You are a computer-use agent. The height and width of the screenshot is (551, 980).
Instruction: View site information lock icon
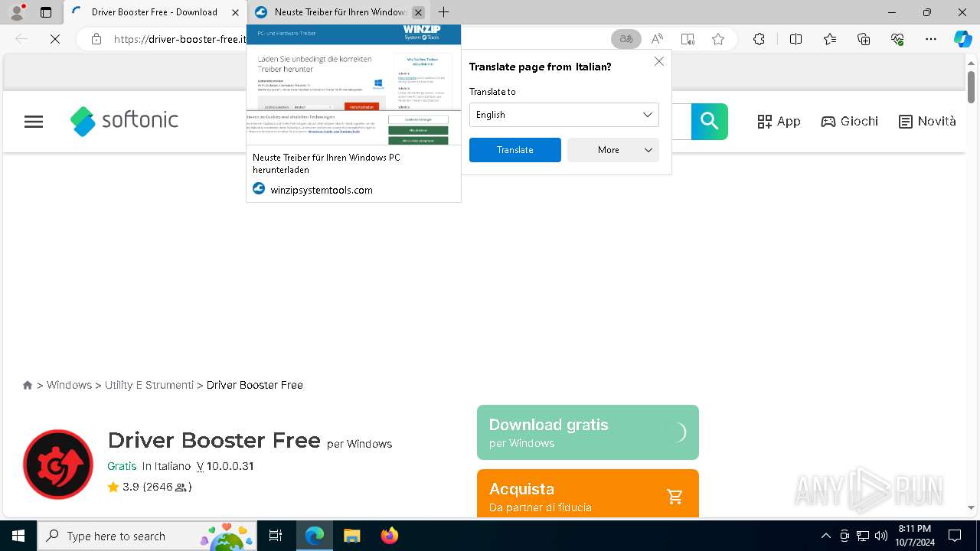(96, 39)
